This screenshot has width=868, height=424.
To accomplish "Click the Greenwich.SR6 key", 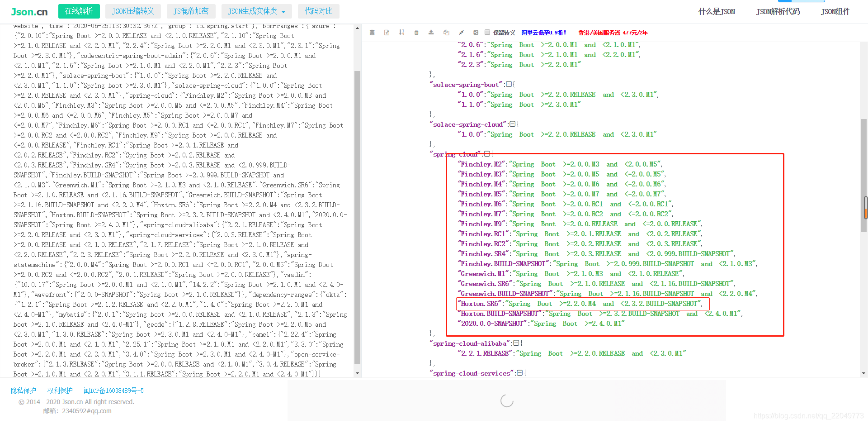I will tap(485, 284).
